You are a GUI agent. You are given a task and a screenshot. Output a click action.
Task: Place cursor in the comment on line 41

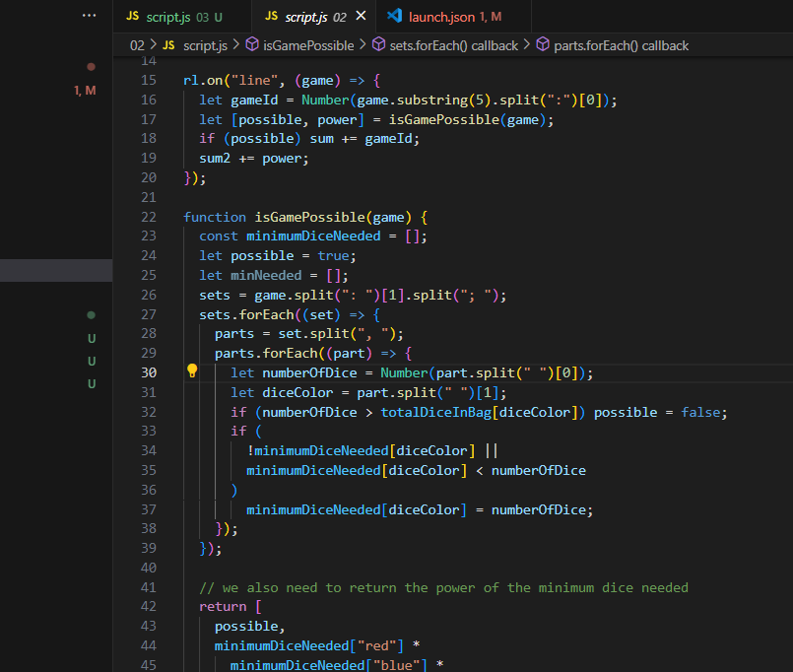[x=443, y=587]
